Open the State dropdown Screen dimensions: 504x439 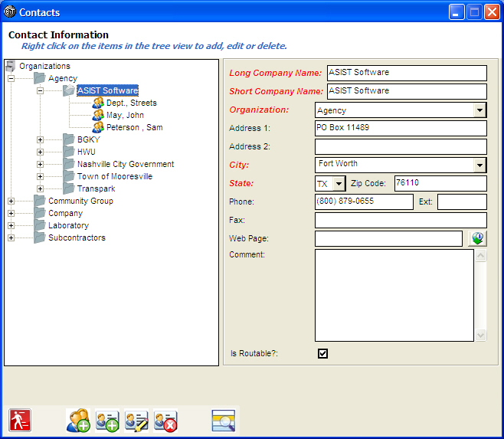(339, 184)
